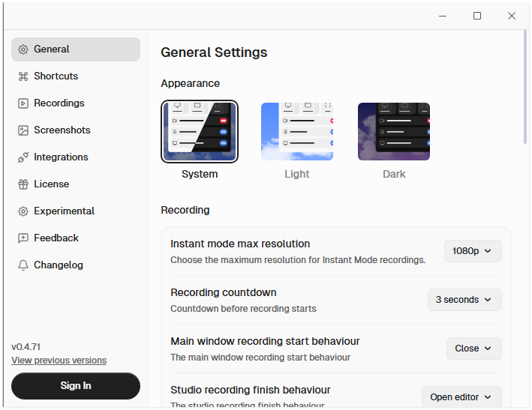The height and width of the screenshot is (410, 532).
Task: Click the Changelog bell icon
Action: pos(23,265)
